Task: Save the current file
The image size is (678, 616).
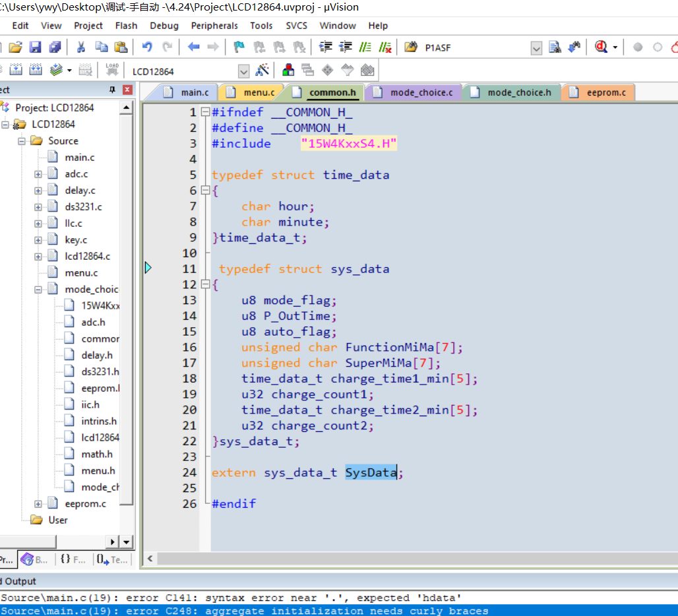Action: click(35, 47)
